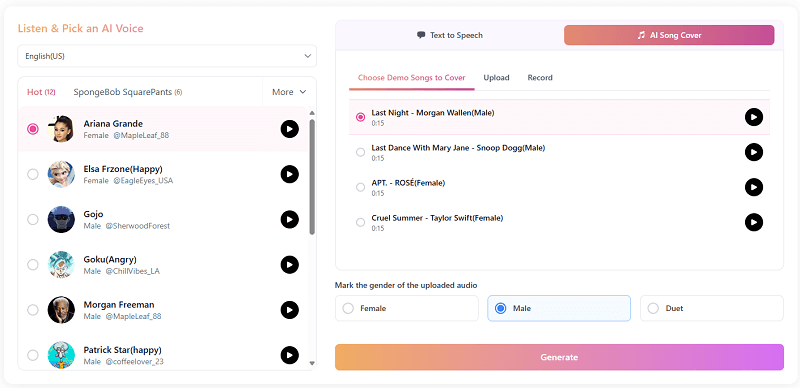Select Last Dance With Mary Jane radio
The width and height of the screenshot is (800, 388).
(x=360, y=152)
